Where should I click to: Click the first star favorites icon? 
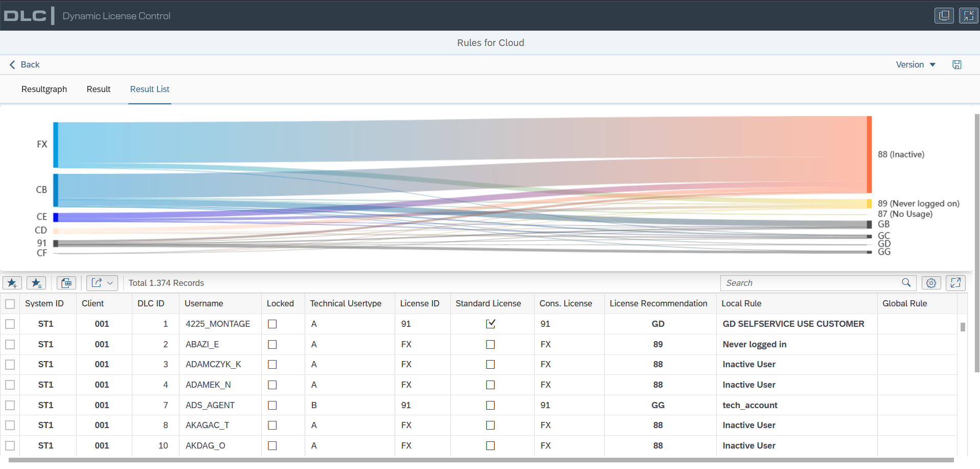click(12, 283)
